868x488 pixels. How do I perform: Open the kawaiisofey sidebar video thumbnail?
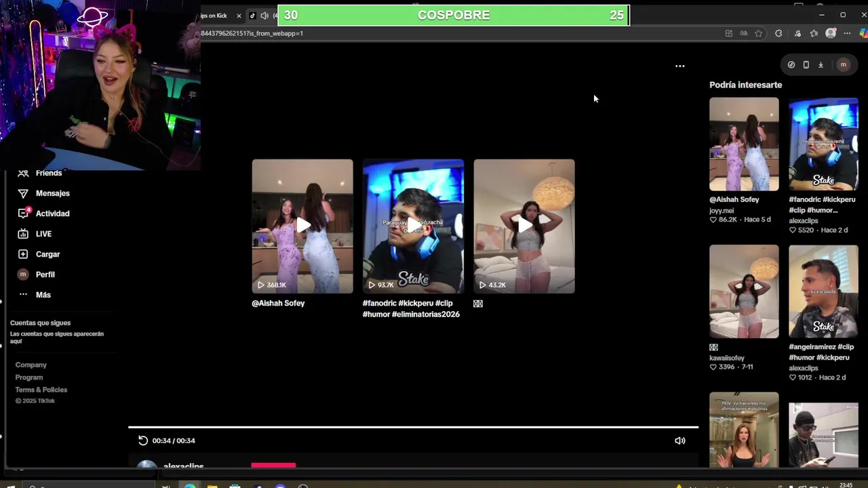coord(744,291)
